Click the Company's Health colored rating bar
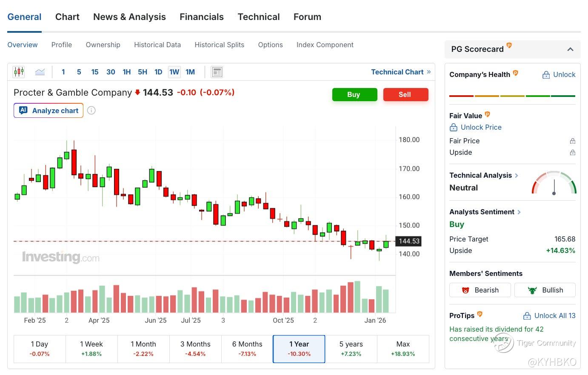The width and height of the screenshot is (588, 375). [512, 96]
